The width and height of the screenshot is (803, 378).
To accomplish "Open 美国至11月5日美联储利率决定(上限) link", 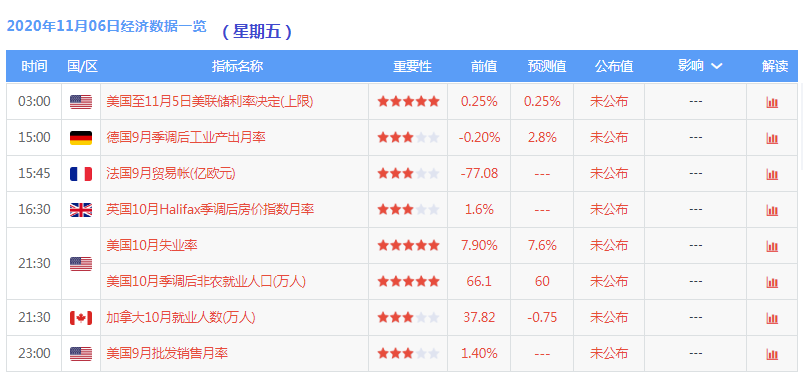I will point(209,101).
